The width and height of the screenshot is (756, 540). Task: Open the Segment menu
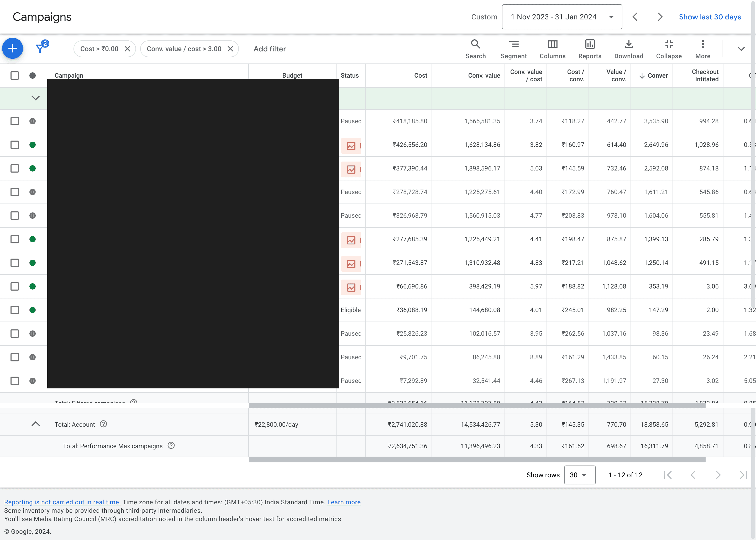point(513,49)
